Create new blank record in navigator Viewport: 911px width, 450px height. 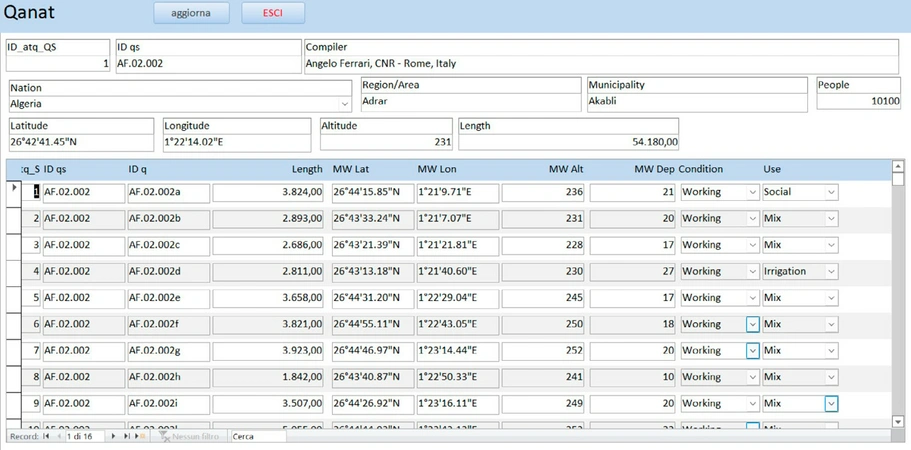(x=141, y=437)
